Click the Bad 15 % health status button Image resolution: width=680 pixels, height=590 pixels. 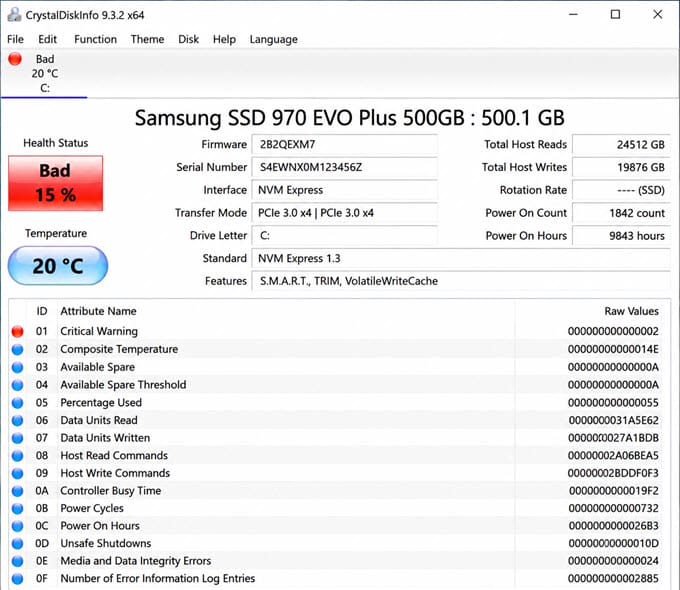pyautogui.click(x=56, y=183)
